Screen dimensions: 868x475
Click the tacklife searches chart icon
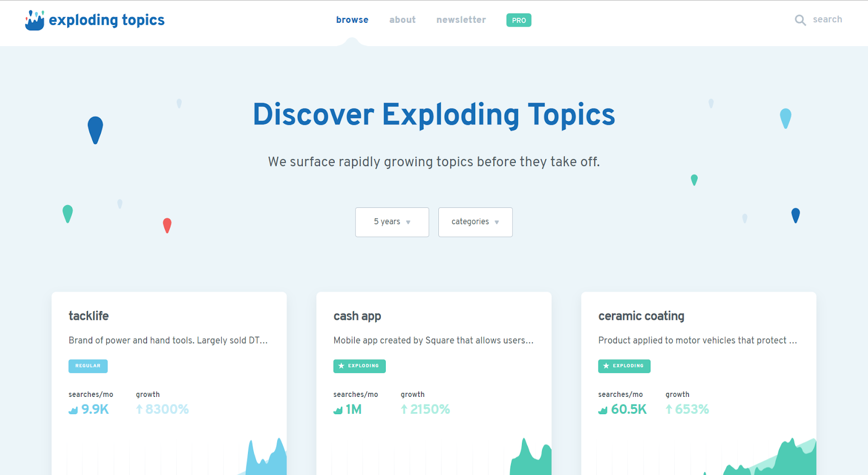pyautogui.click(x=73, y=410)
